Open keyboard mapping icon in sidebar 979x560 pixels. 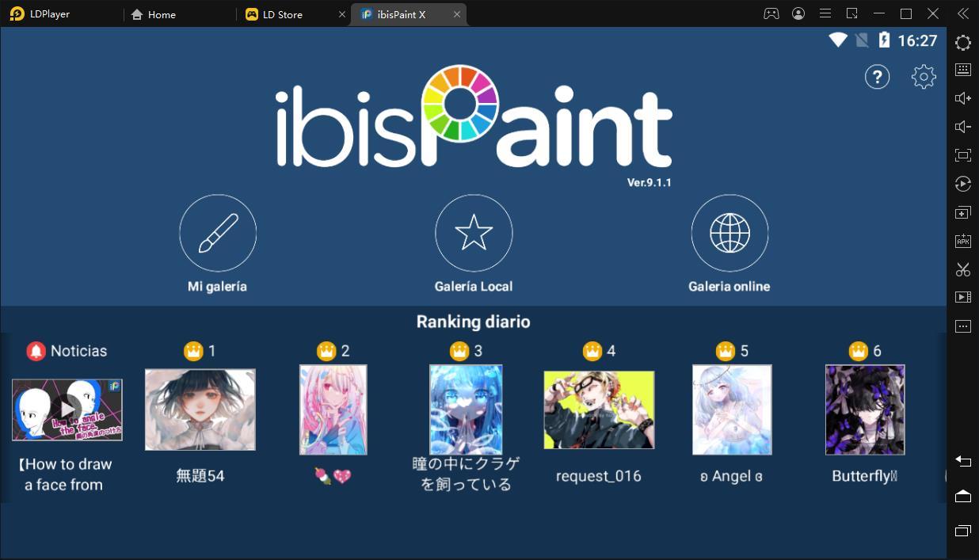pos(963,70)
